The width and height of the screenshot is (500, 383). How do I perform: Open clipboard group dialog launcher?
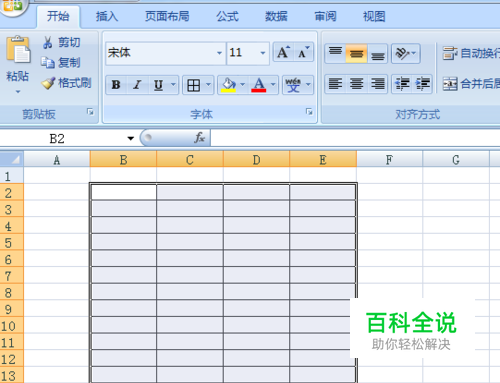[90, 112]
